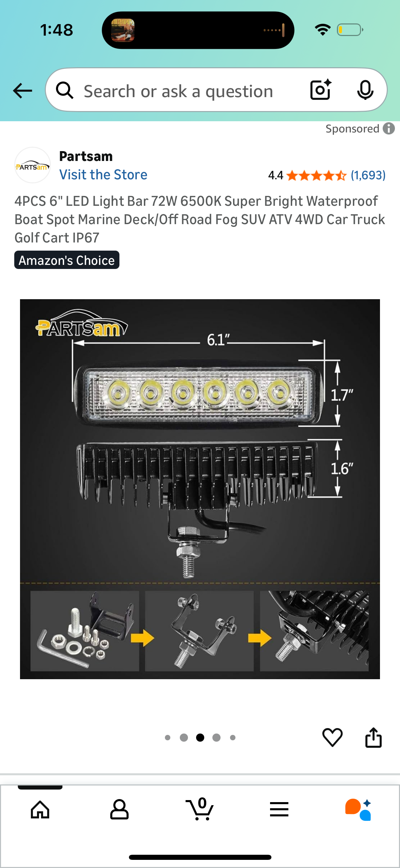Share this product listing
400x868 pixels.
(373, 737)
